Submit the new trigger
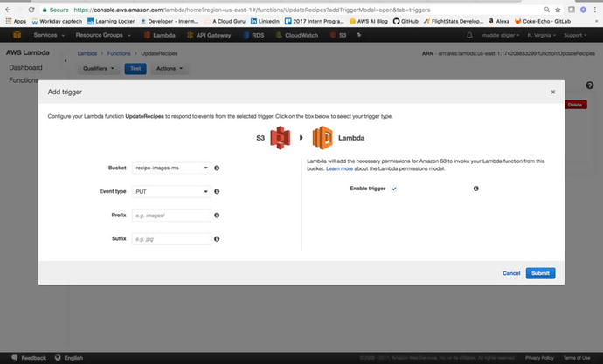The image size is (603, 364). click(x=540, y=273)
